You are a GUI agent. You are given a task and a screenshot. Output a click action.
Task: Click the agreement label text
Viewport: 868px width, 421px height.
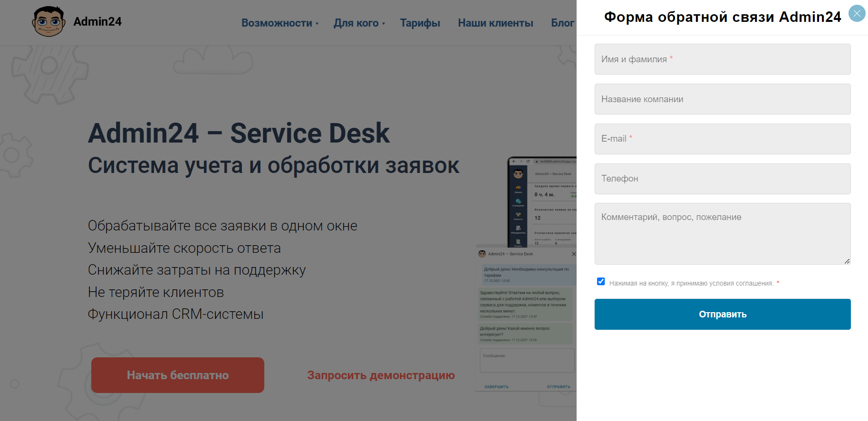click(x=691, y=283)
